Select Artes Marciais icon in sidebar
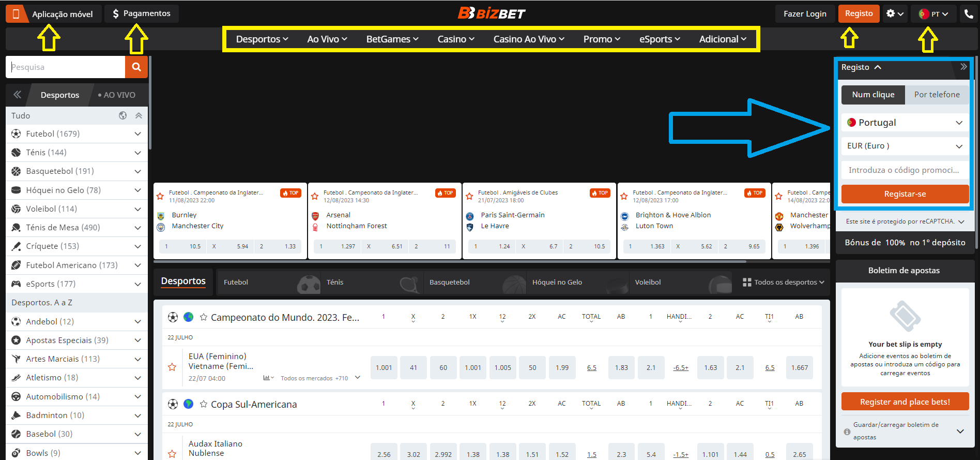The height and width of the screenshot is (460, 980). [x=16, y=359]
